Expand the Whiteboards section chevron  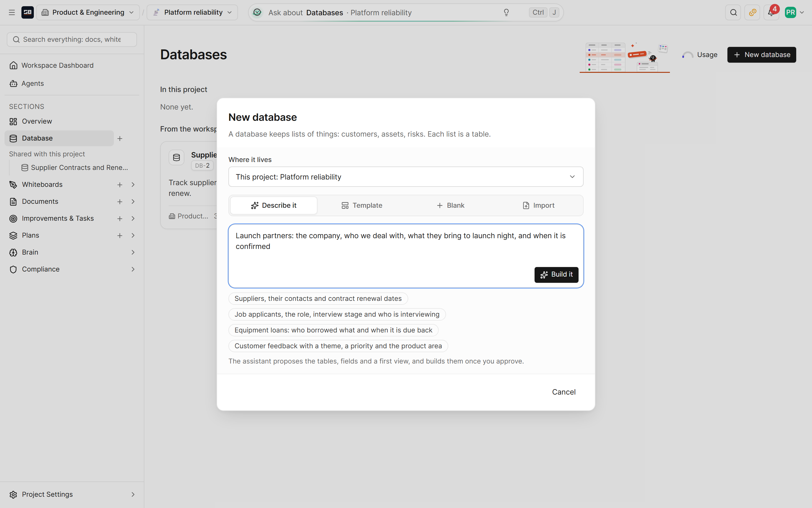(x=133, y=185)
